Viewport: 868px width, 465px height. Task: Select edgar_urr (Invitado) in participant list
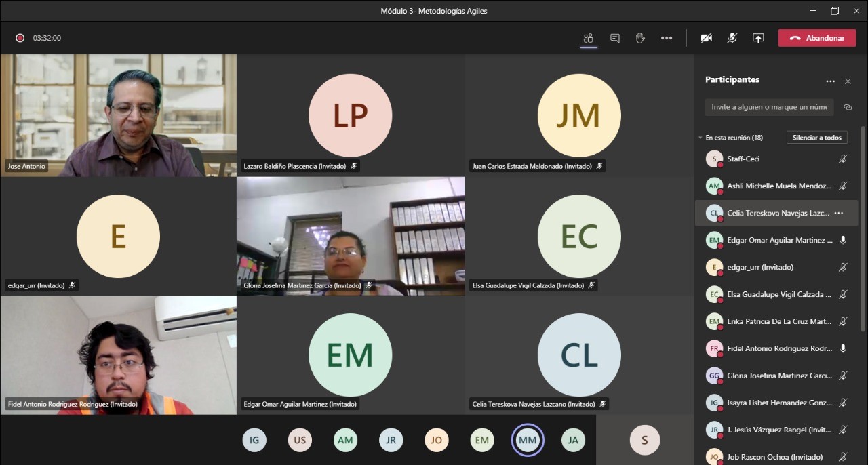click(759, 267)
